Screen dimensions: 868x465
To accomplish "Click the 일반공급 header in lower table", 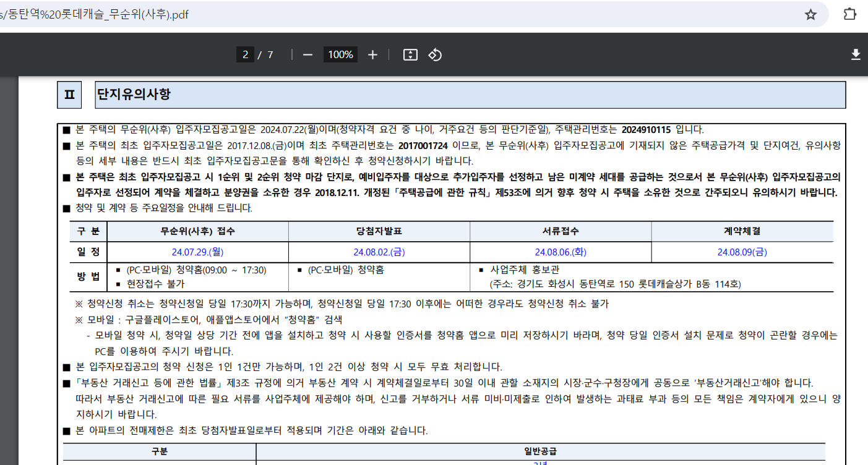I will [541, 451].
